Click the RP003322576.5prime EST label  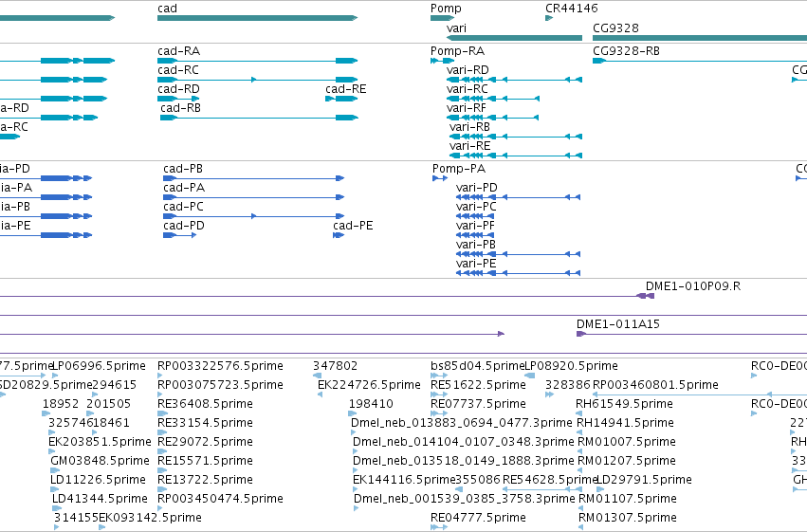pyautogui.click(x=220, y=366)
